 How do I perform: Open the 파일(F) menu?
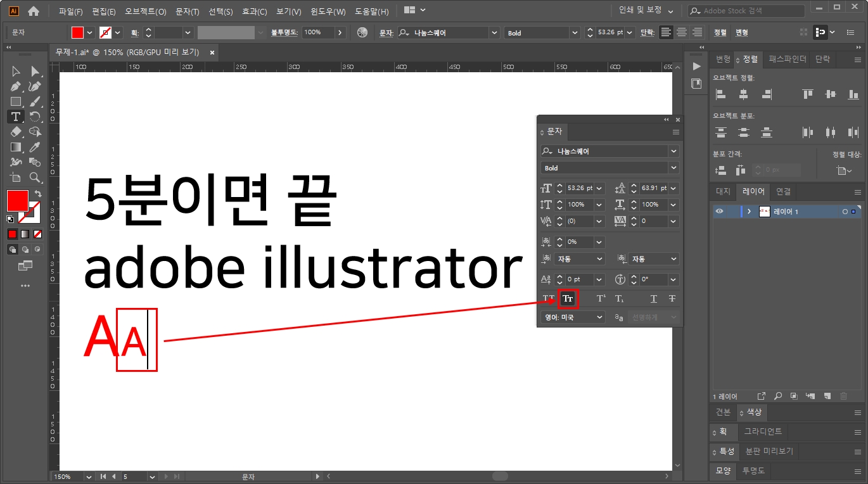tap(71, 11)
